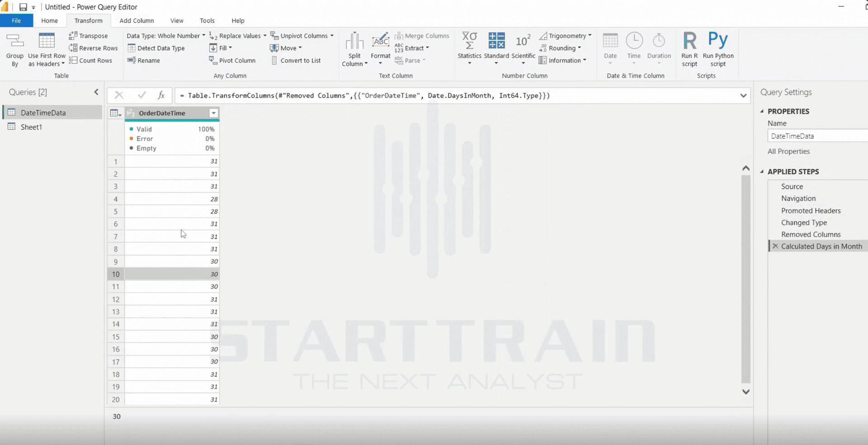Open the table options icon in grid corner
The height and width of the screenshot is (445, 868).
[115, 113]
